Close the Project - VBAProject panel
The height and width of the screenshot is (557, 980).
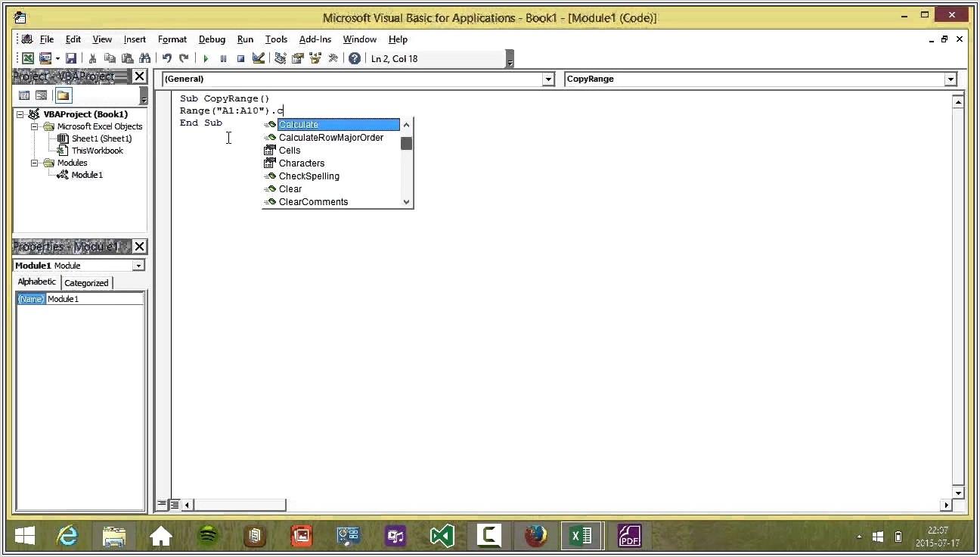pyautogui.click(x=140, y=76)
